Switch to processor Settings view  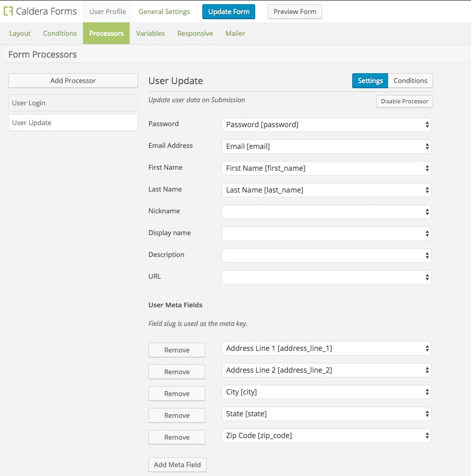pos(370,81)
